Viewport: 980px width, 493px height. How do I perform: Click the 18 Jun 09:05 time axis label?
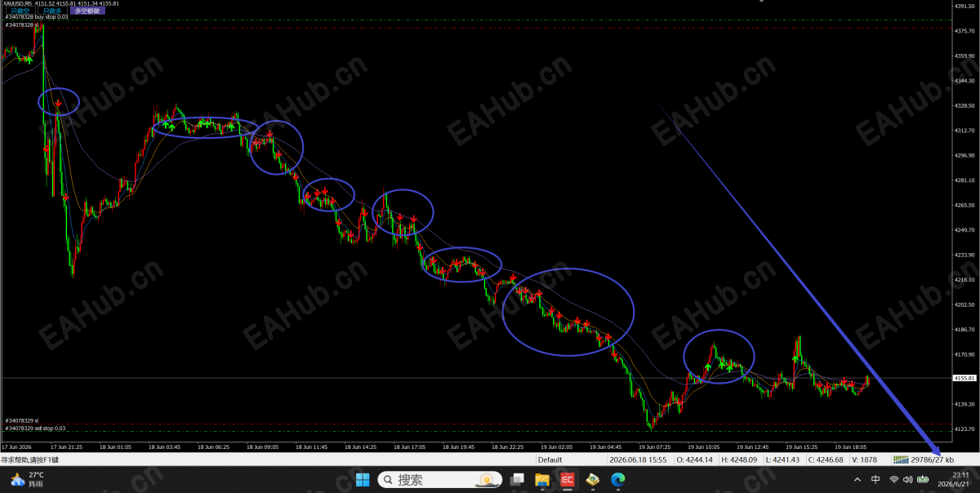[x=263, y=447]
